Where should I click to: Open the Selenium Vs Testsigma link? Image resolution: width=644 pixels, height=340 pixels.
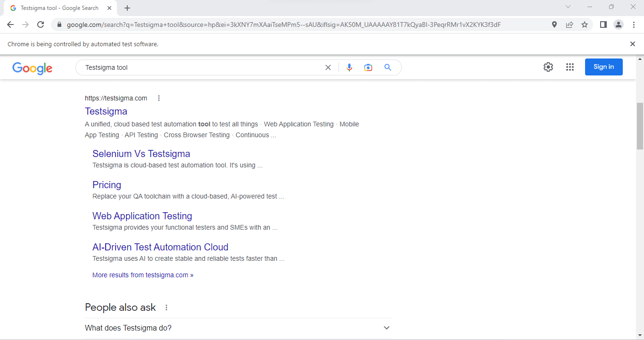[141, 154]
